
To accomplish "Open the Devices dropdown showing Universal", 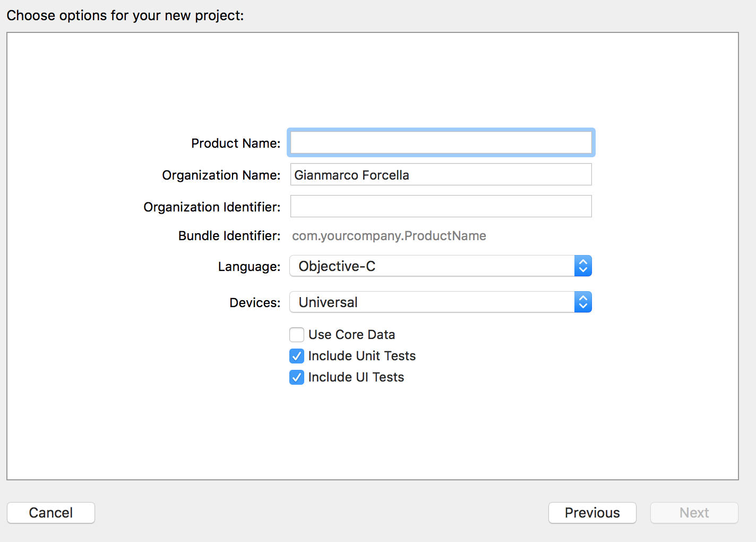I will click(x=441, y=302).
